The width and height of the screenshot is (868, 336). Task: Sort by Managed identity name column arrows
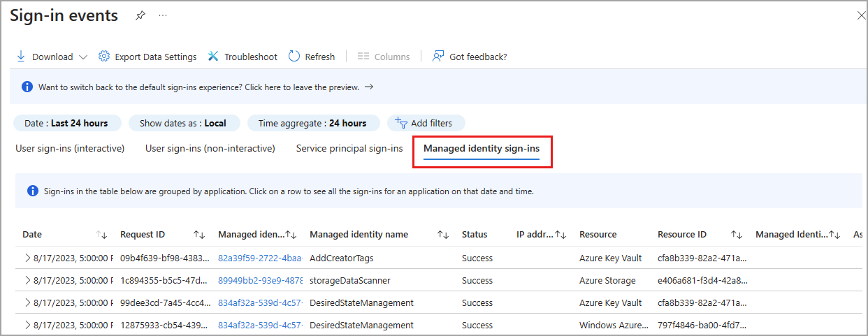pyautogui.click(x=443, y=235)
